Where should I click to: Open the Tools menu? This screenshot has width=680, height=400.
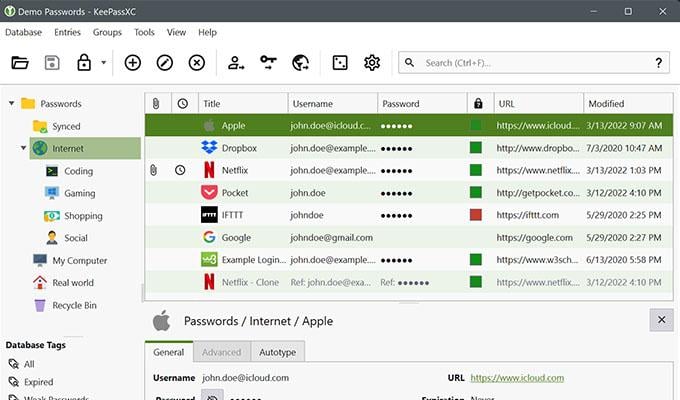144,33
